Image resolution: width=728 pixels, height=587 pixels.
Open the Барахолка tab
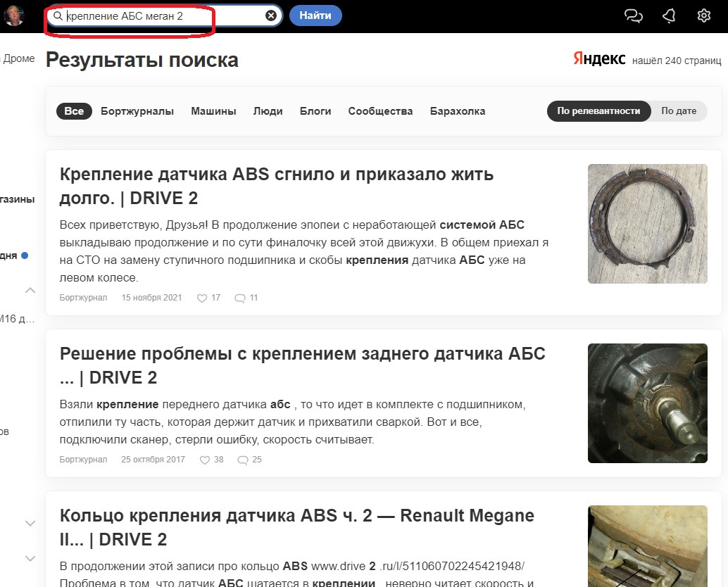coord(457,111)
